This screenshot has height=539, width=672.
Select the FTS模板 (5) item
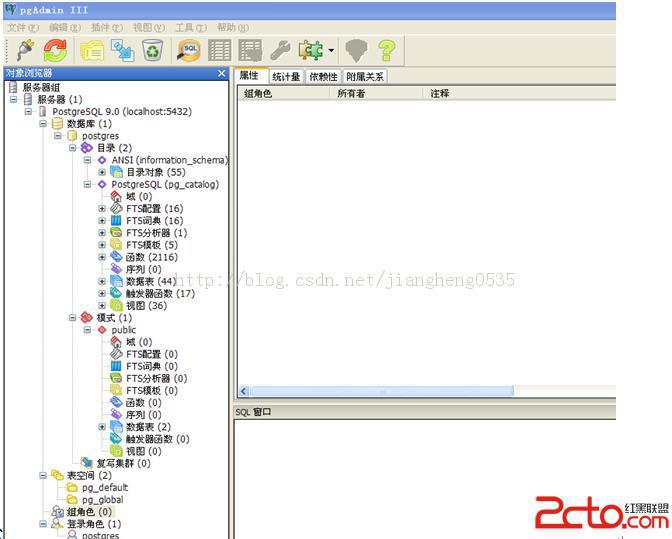pyautogui.click(x=152, y=245)
